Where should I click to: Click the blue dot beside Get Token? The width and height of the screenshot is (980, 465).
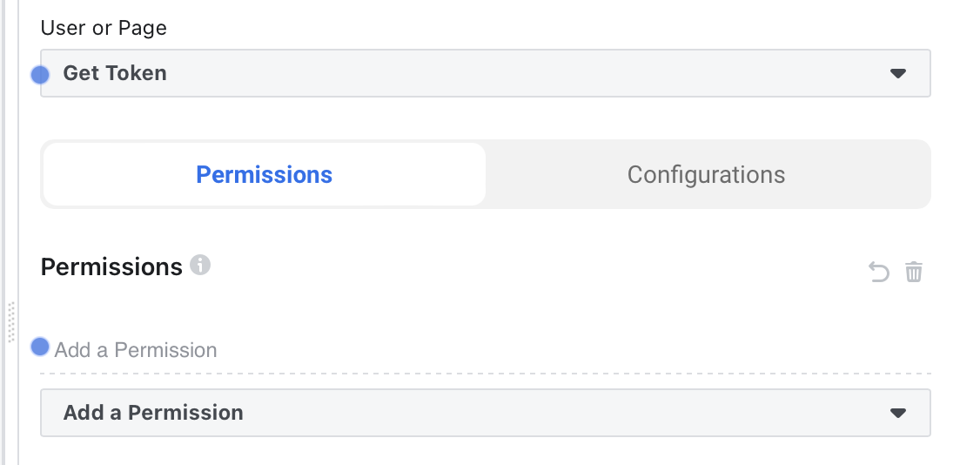click(x=40, y=74)
